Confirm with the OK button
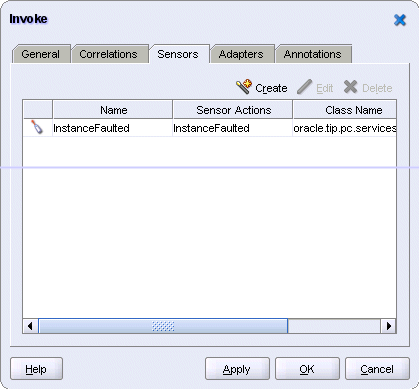 (x=307, y=369)
